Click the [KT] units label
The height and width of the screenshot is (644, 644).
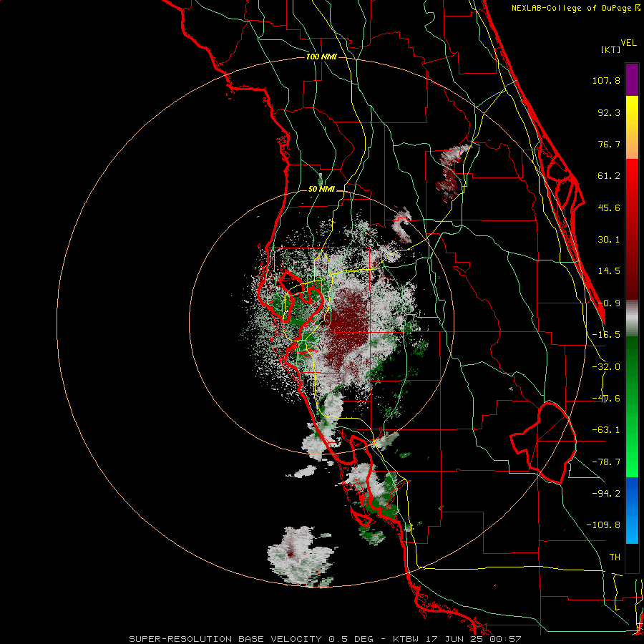(x=610, y=49)
